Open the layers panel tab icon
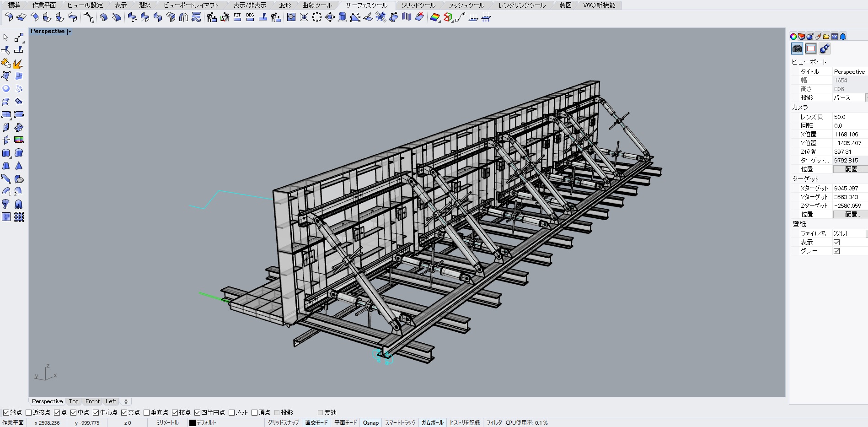The image size is (868, 427). [802, 37]
